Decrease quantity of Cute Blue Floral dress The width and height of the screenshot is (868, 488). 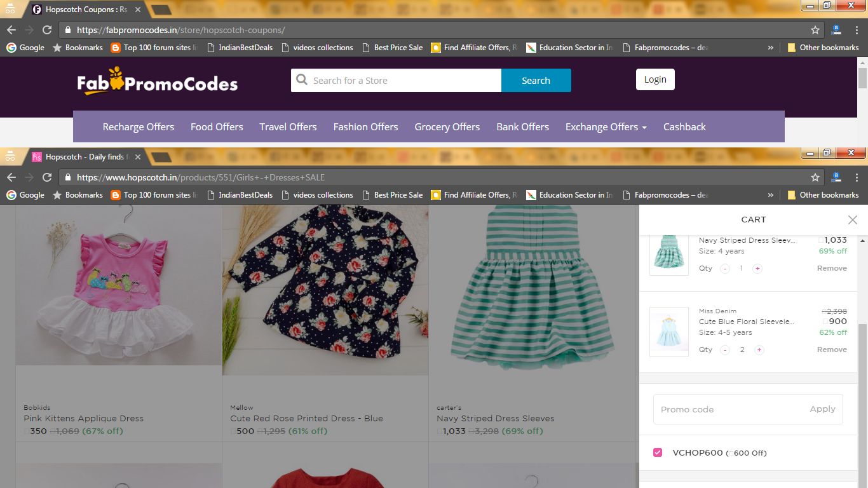[x=725, y=350]
